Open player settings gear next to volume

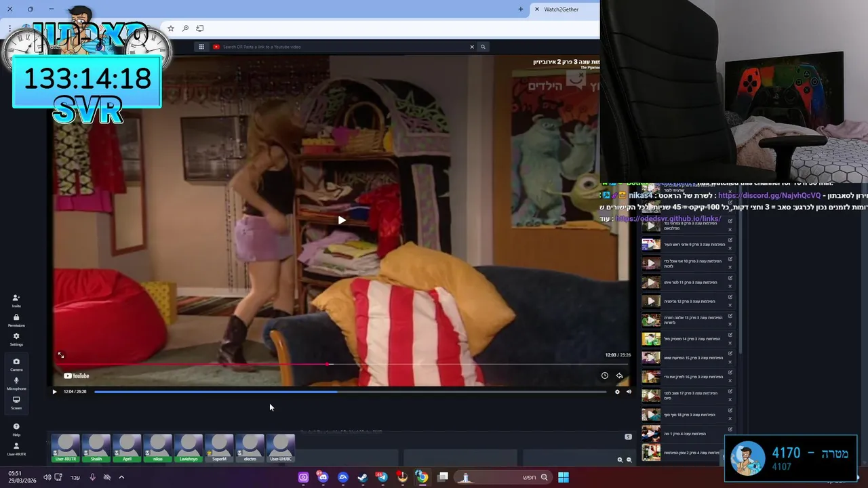(x=617, y=392)
